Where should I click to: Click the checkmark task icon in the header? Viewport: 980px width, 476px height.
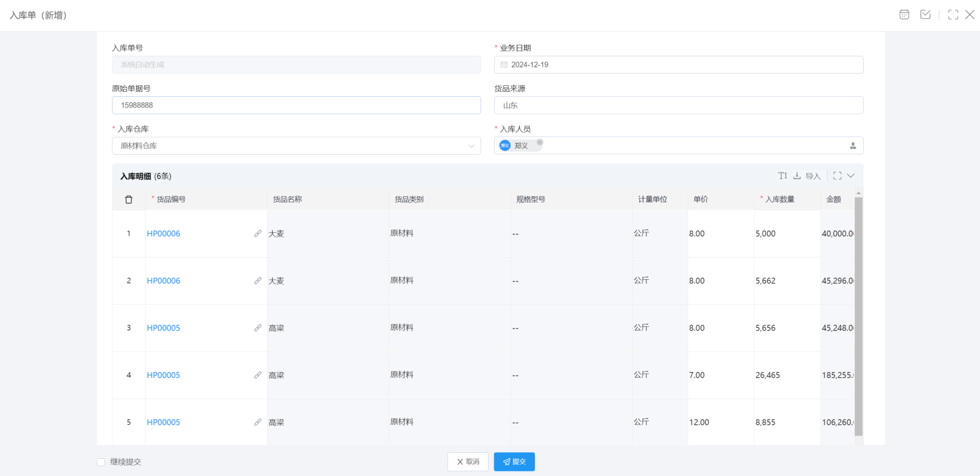[925, 15]
